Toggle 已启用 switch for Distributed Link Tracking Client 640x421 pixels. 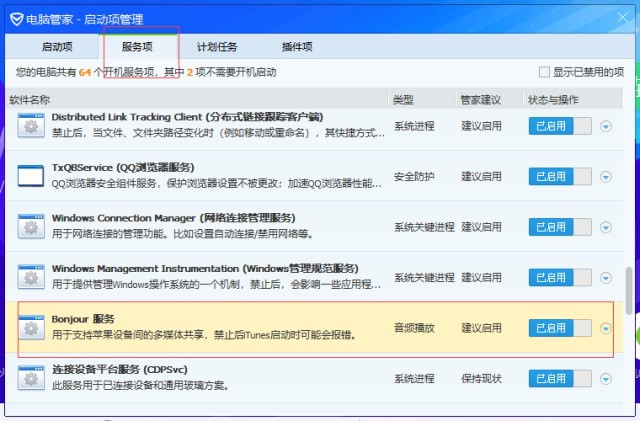point(560,126)
